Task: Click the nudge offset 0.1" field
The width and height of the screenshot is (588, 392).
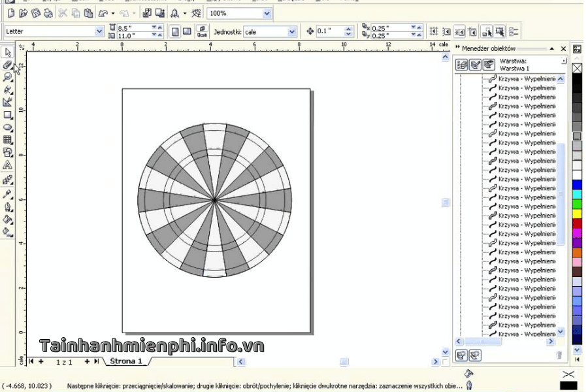Action: [329, 31]
